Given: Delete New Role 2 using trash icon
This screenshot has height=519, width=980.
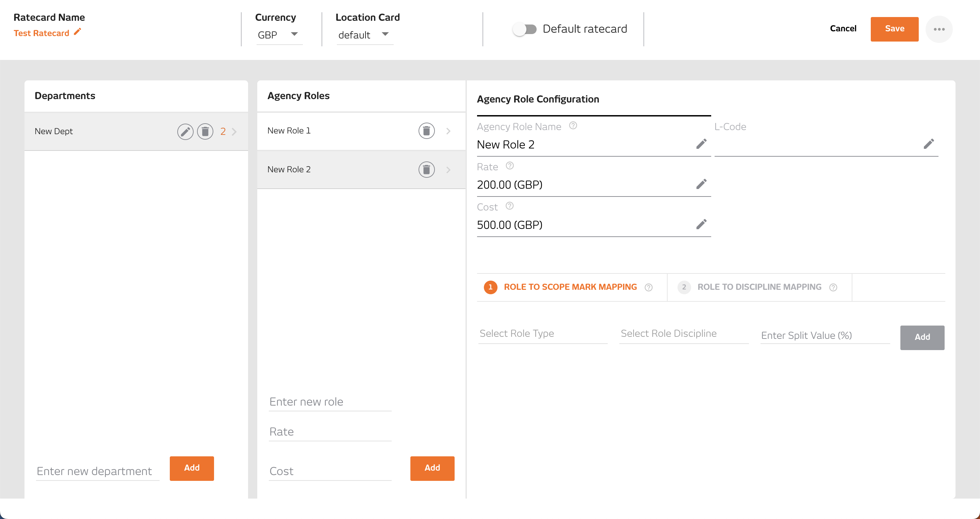Looking at the screenshot, I should 426,170.
